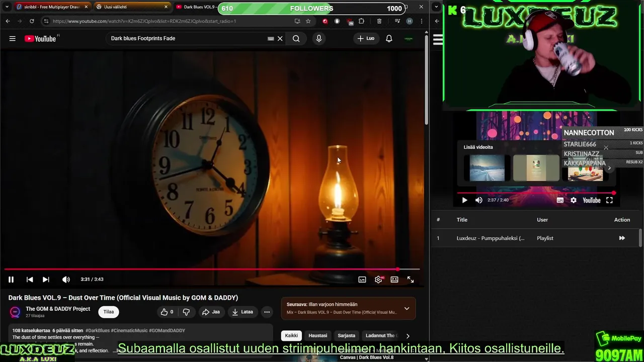
Task: Mute the right panel embedded player
Action: tap(478, 200)
